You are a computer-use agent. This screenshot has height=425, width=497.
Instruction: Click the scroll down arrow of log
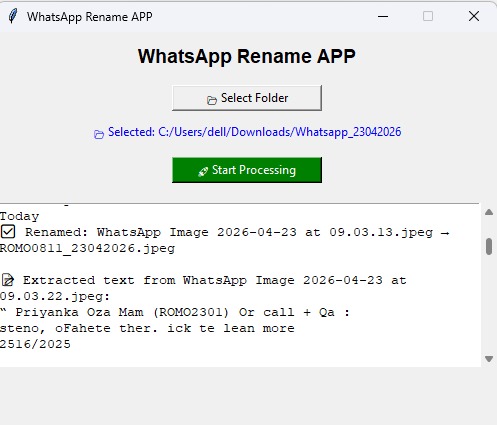[489, 359]
